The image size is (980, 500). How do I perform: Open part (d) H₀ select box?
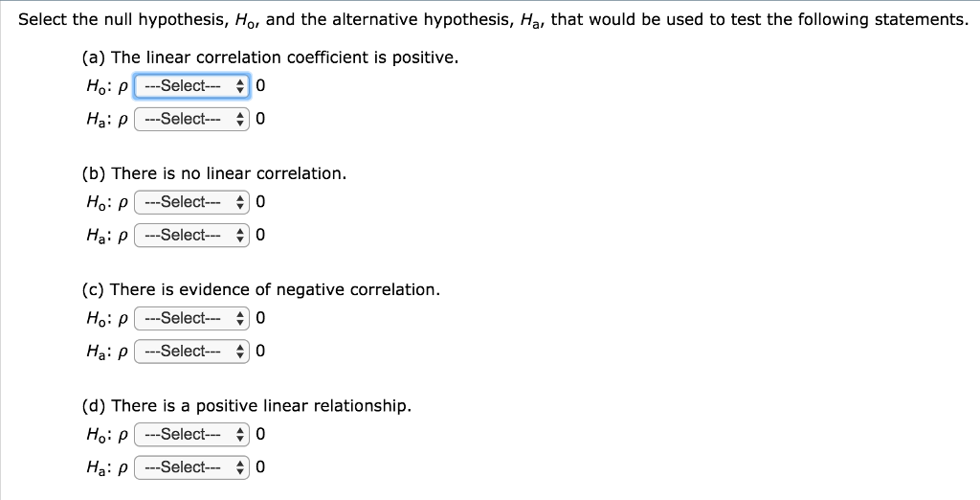point(191,434)
